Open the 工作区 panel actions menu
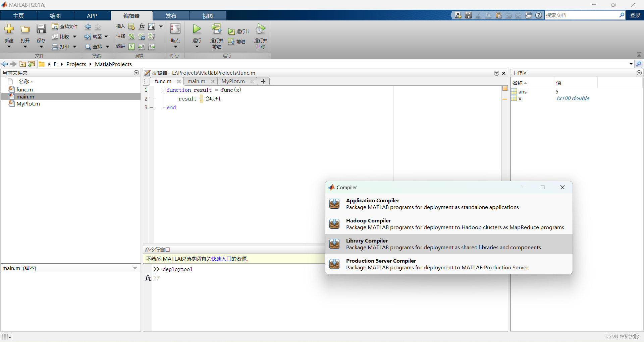 pyautogui.click(x=639, y=73)
